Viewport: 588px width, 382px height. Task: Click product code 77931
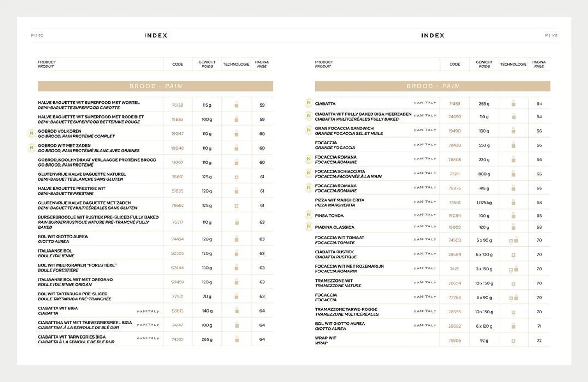178,296
